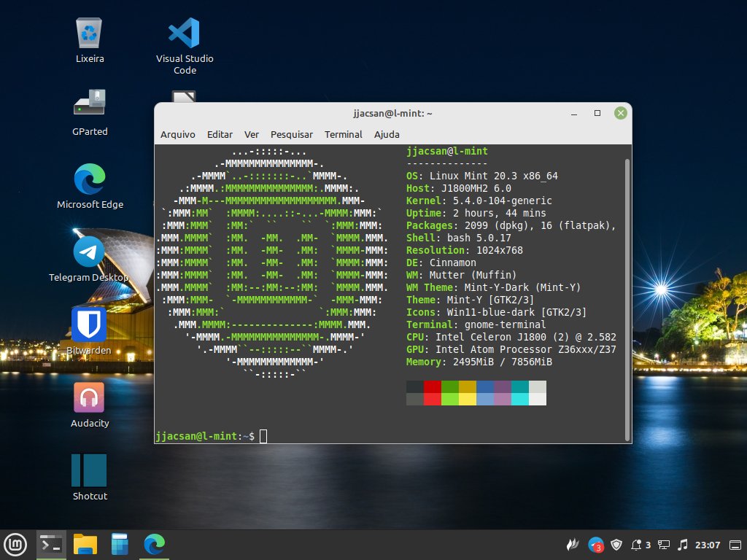Open the Lixeira trash bin
The image size is (747, 560).
pyautogui.click(x=89, y=33)
